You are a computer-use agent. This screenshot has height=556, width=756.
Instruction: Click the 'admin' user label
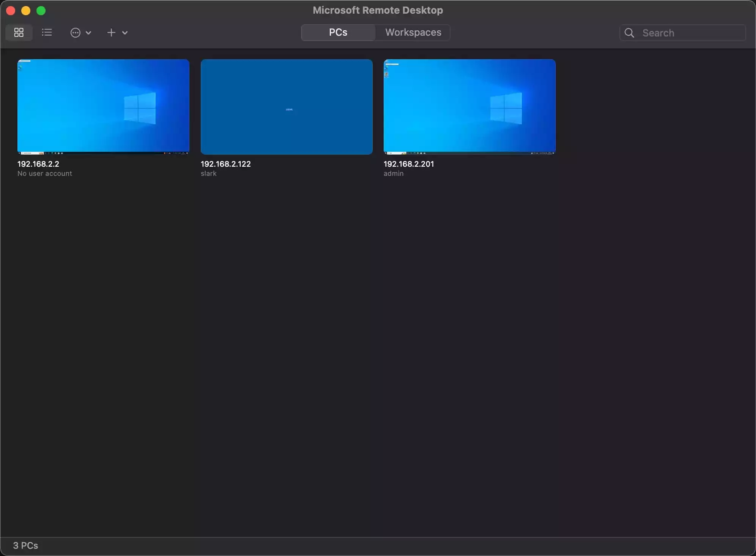click(x=393, y=174)
